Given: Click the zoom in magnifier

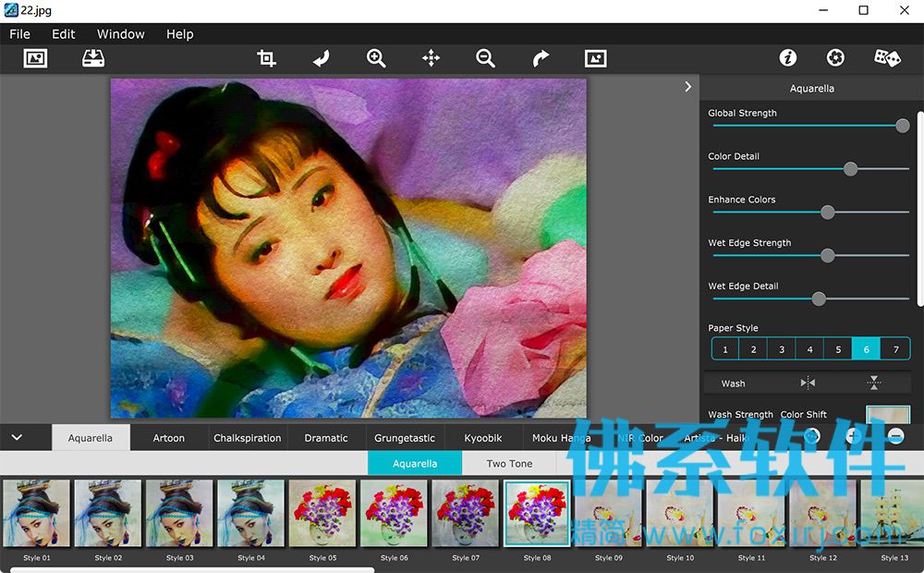Looking at the screenshot, I should tap(376, 58).
